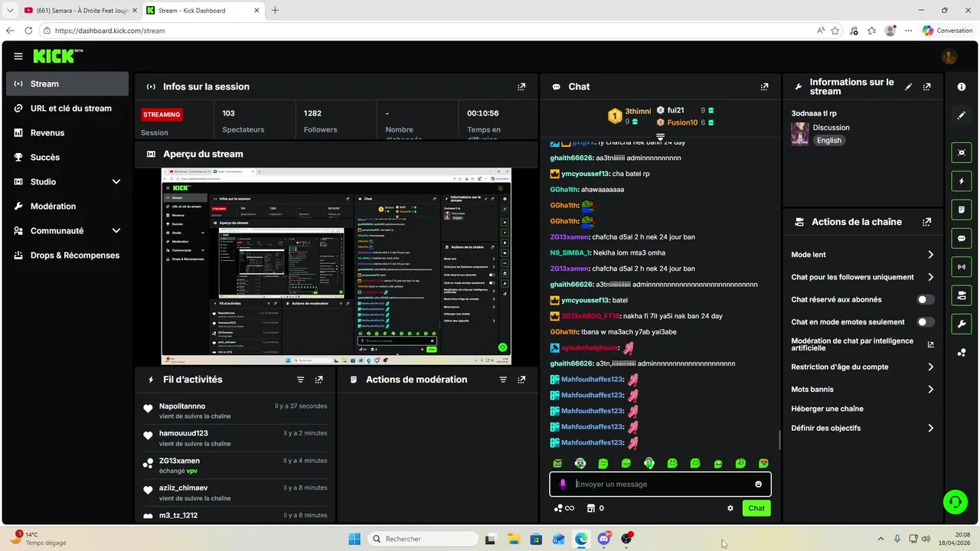This screenshot has height=551, width=980.
Task: Click the dots cluster icon at bottom of right sidebar
Action: click(962, 353)
